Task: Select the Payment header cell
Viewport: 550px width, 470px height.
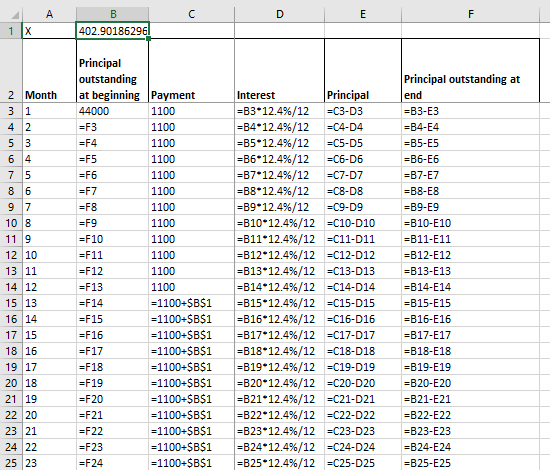Action: point(192,70)
